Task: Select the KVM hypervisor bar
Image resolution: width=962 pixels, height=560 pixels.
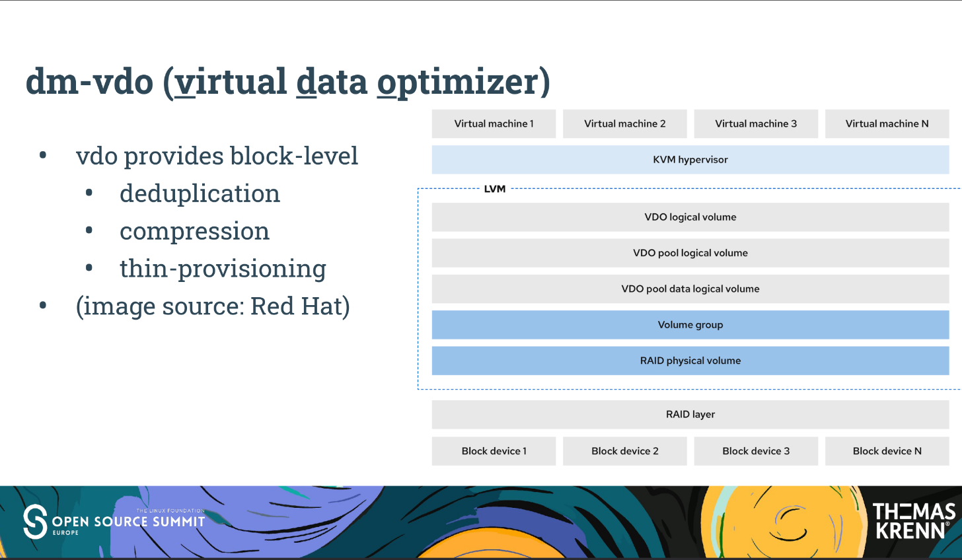Action: 690,160
